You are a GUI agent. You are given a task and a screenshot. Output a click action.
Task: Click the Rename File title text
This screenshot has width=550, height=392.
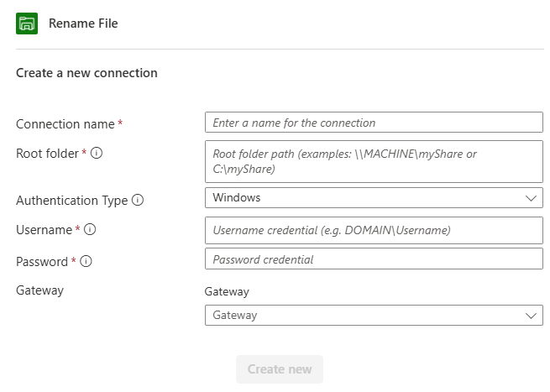[x=83, y=24]
